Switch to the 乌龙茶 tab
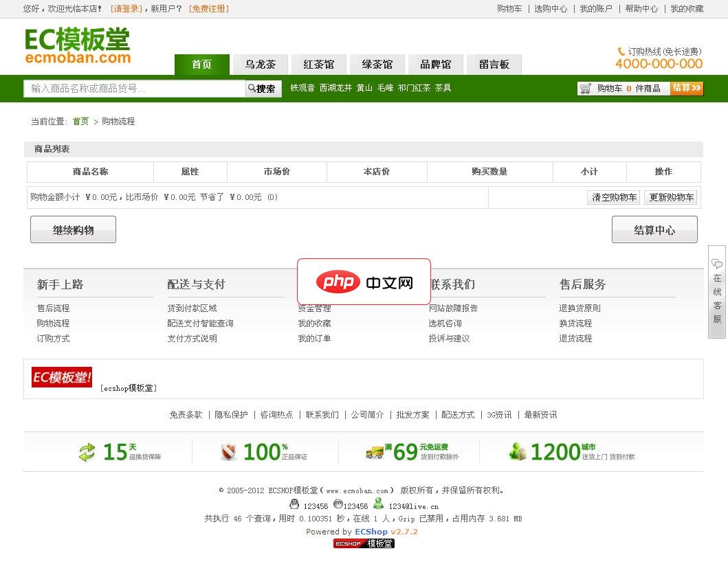728x564 pixels. click(260, 64)
